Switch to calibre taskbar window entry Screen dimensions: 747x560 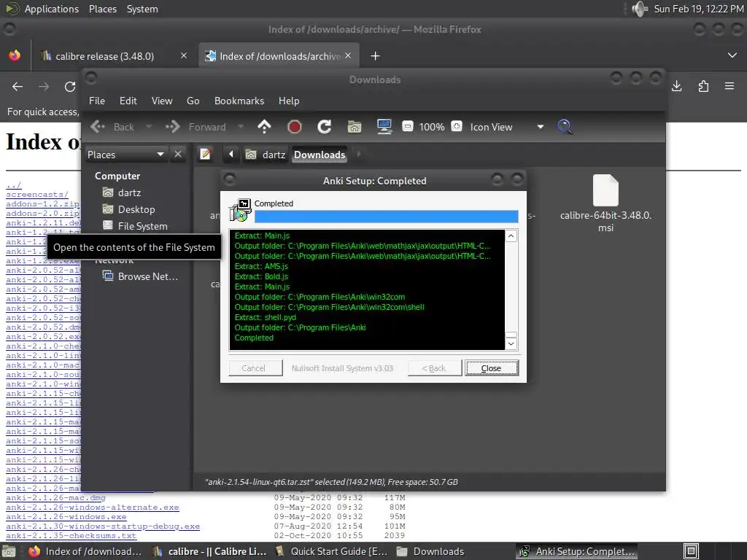(x=209, y=551)
